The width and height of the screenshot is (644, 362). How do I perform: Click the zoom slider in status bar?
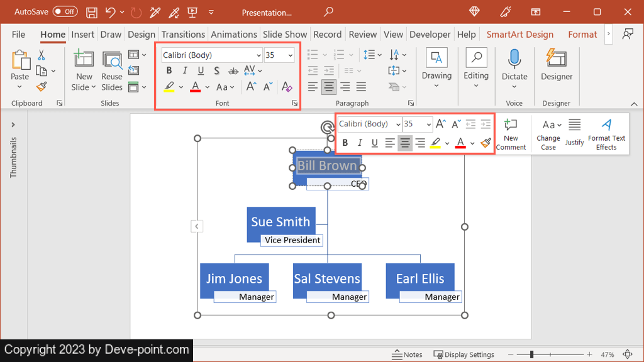point(531,354)
